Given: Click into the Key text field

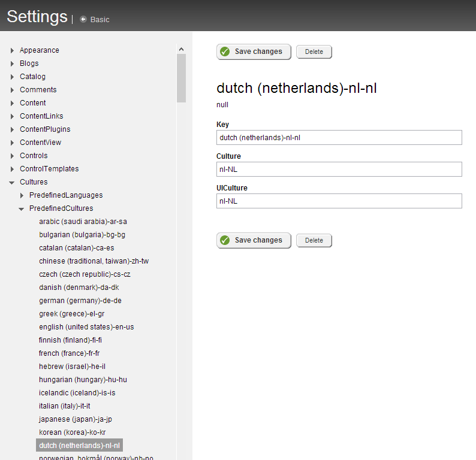Looking at the screenshot, I should (339, 137).
